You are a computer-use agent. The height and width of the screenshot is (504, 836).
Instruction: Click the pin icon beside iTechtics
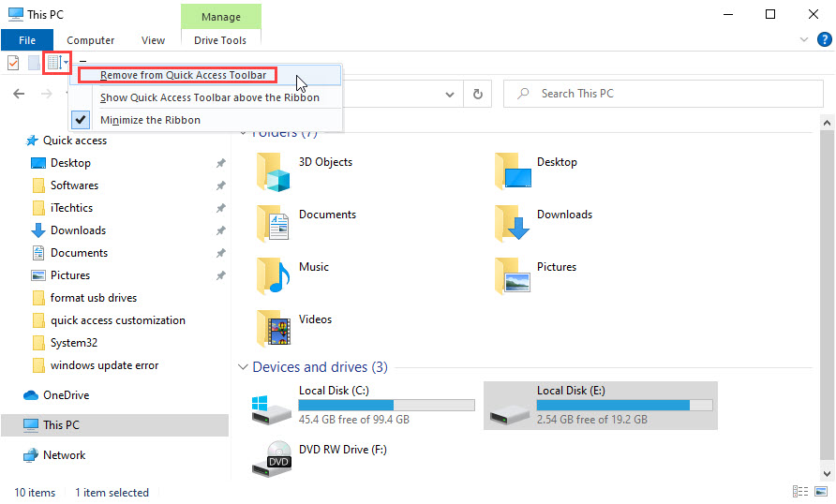pyautogui.click(x=221, y=208)
